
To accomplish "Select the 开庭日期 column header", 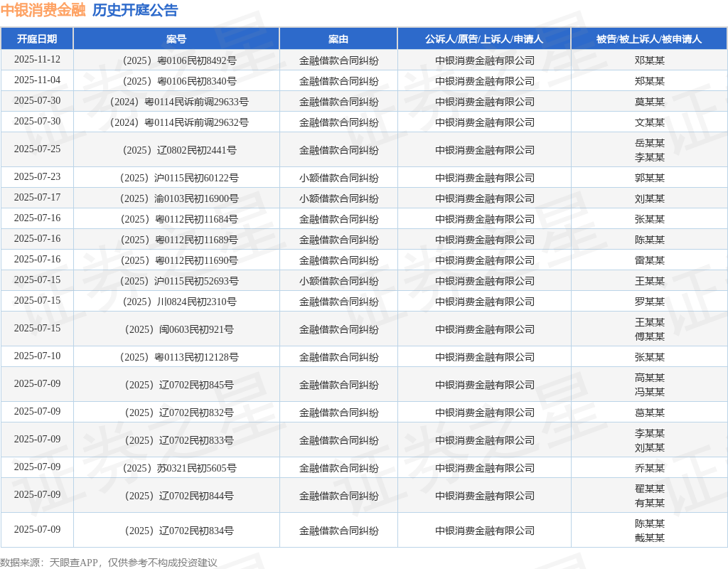I will [x=37, y=39].
